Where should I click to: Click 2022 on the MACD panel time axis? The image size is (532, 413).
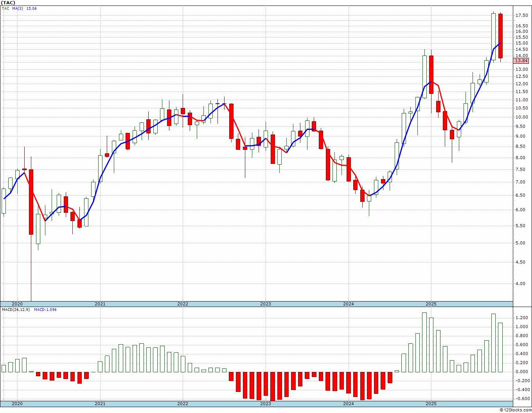(183, 404)
